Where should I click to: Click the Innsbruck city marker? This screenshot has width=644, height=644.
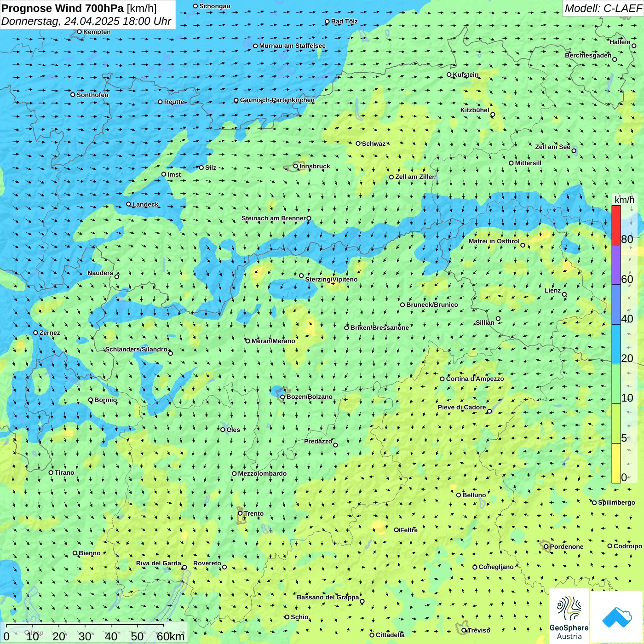(296, 166)
